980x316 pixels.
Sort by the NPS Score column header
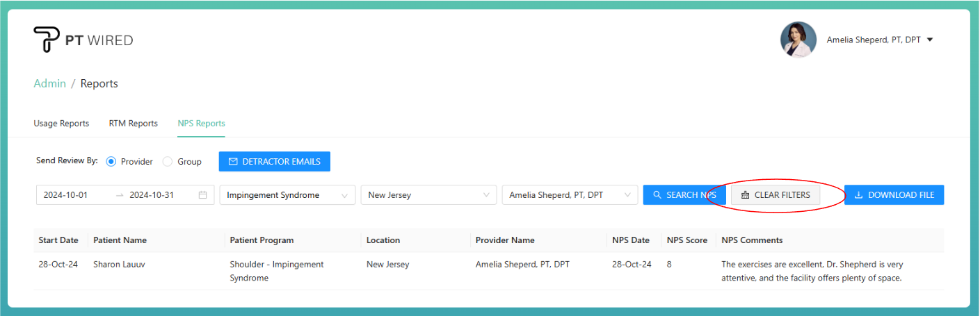point(686,240)
